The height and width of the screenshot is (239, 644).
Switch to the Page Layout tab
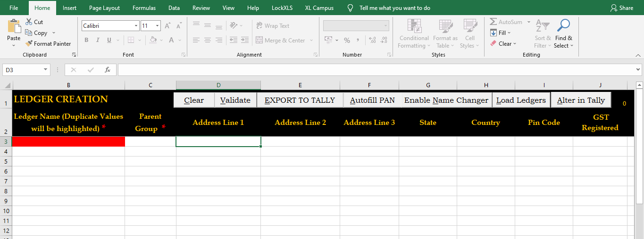104,8
